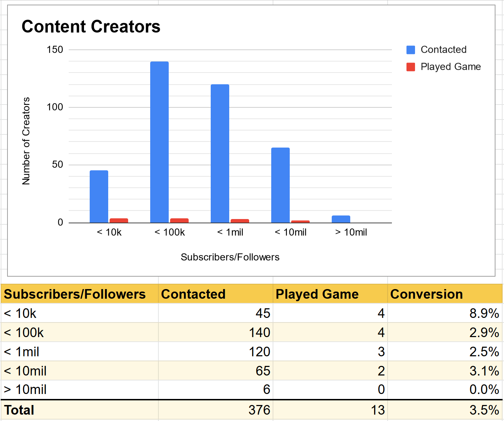Click the cell showing 8.9% conversion
This screenshot has width=504, height=421.
point(445,313)
